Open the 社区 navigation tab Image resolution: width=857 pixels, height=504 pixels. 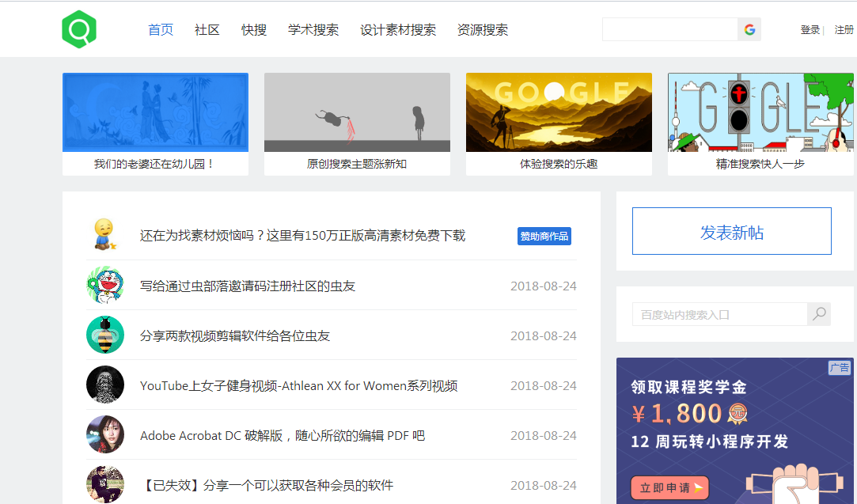[207, 29]
